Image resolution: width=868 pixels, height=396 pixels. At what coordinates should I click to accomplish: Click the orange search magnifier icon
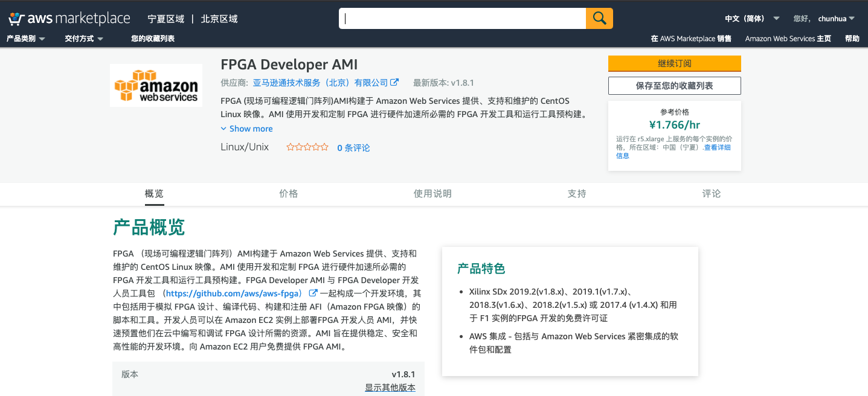[x=599, y=18]
